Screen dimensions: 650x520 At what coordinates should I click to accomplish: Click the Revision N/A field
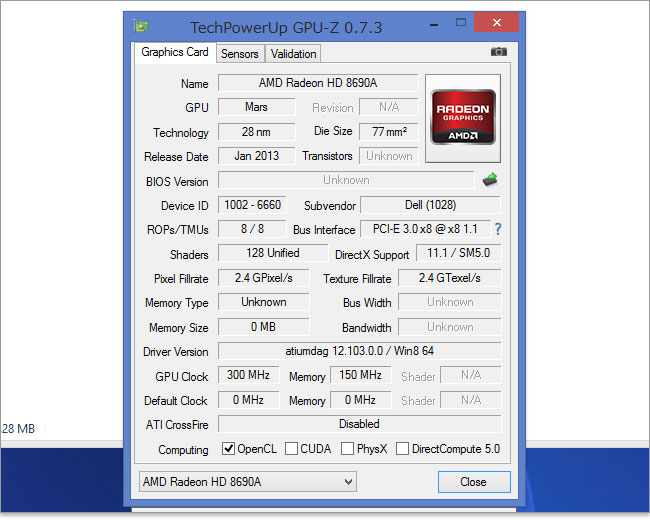coord(389,107)
